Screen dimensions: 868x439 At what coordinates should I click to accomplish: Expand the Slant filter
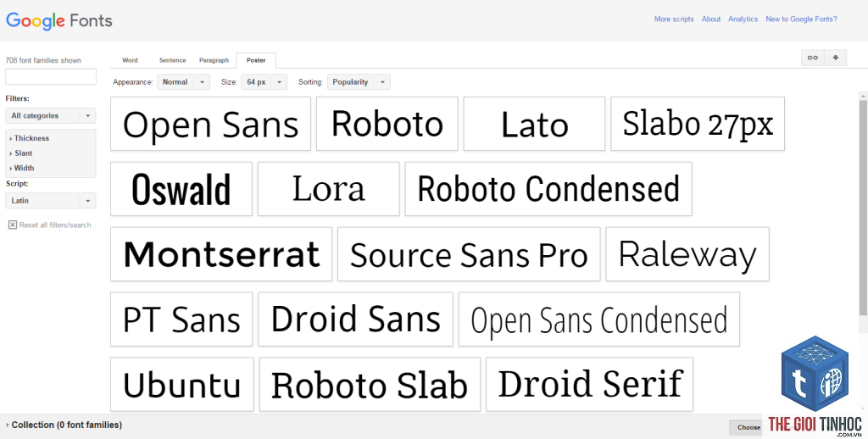[21, 153]
